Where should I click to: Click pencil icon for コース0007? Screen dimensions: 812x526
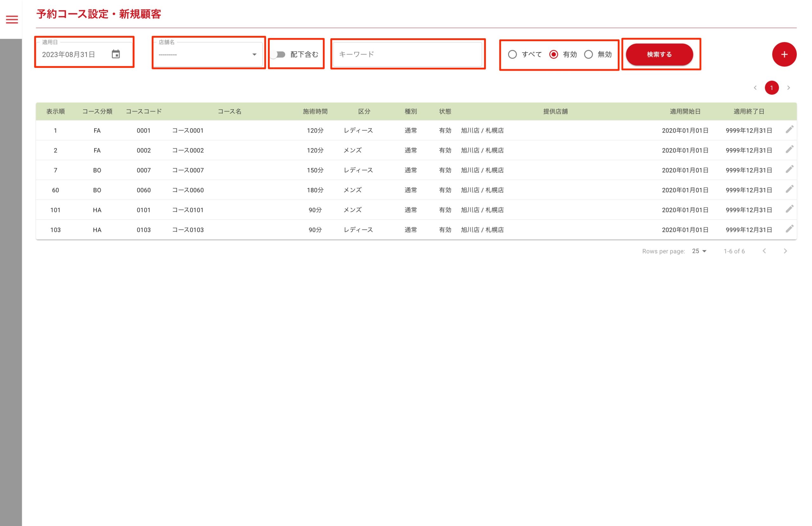[789, 169]
